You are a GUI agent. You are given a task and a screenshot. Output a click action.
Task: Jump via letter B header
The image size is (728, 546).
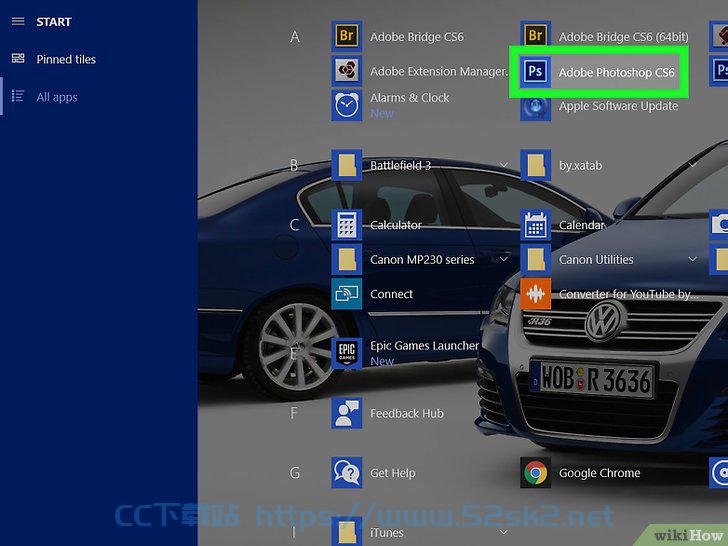[x=294, y=165]
